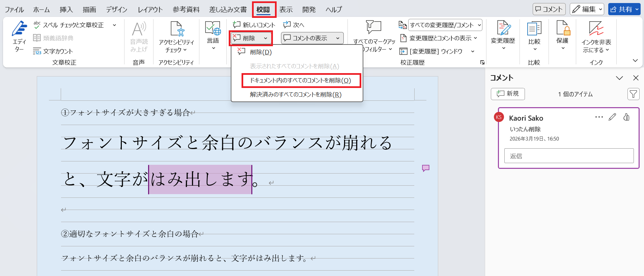644x276 pixels.
Task: Open more thread actions (…) on Kaori Sako comment
Action: [x=599, y=117]
